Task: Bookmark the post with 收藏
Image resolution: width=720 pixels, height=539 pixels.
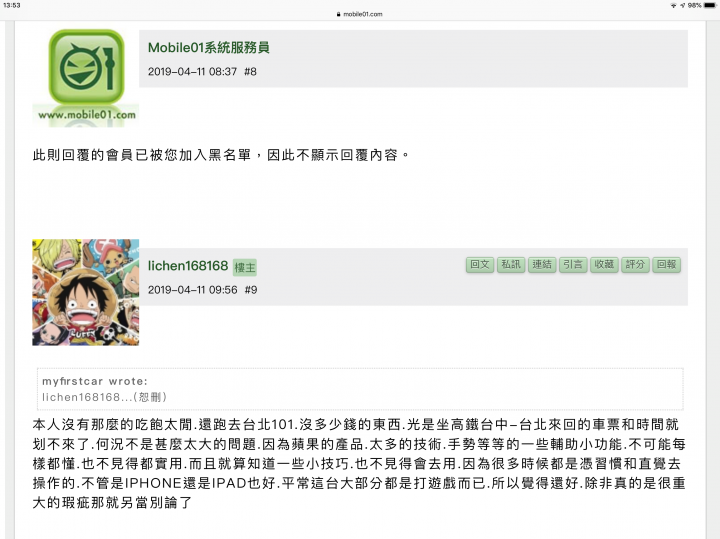Action: (x=604, y=264)
